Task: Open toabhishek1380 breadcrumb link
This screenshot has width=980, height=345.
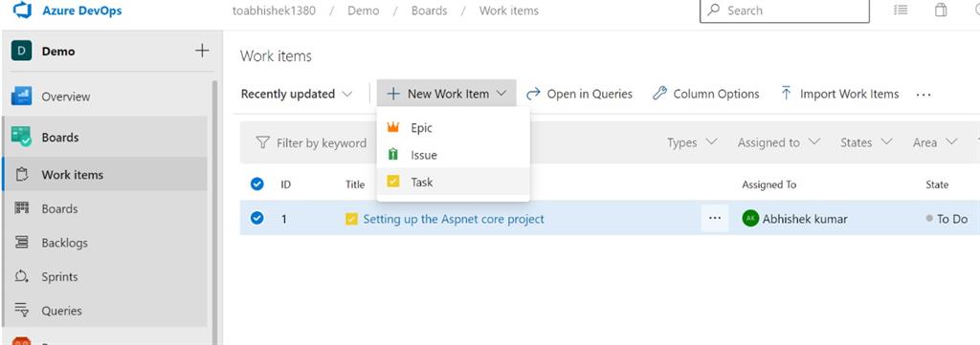Action: click(274, 11)
